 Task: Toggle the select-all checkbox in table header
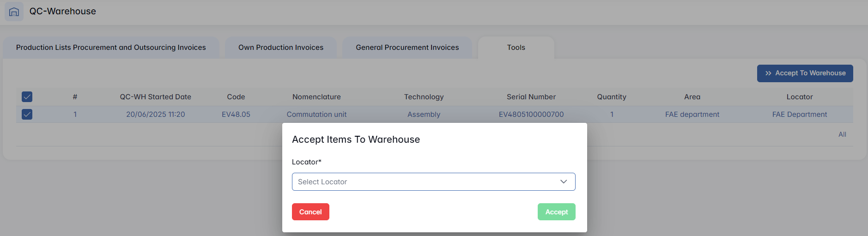(x=27, y=97)
